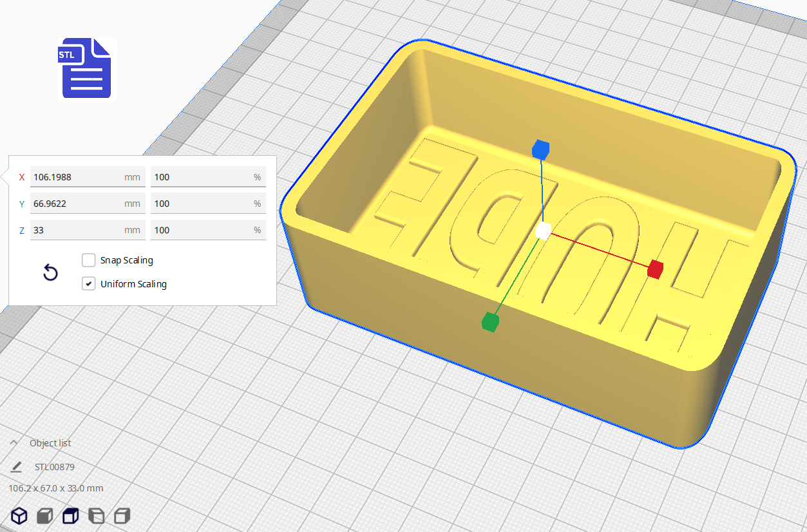Click the green Y-axis scale handle
The width and height of the screenshot is (807, 532).
point(490,321)
